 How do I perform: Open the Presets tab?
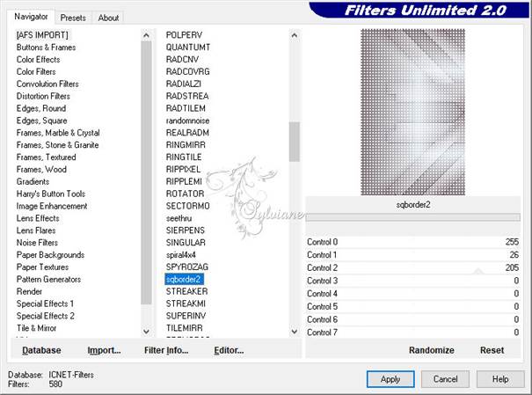coord(73,18)
